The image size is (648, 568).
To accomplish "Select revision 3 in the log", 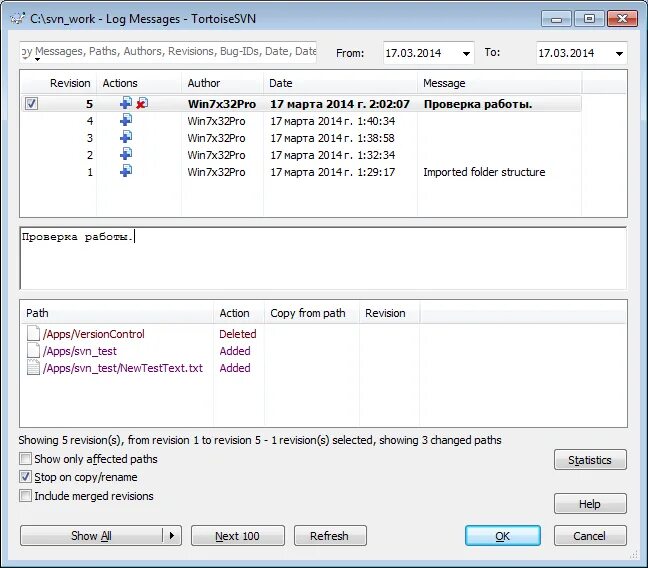I will 301,138.
